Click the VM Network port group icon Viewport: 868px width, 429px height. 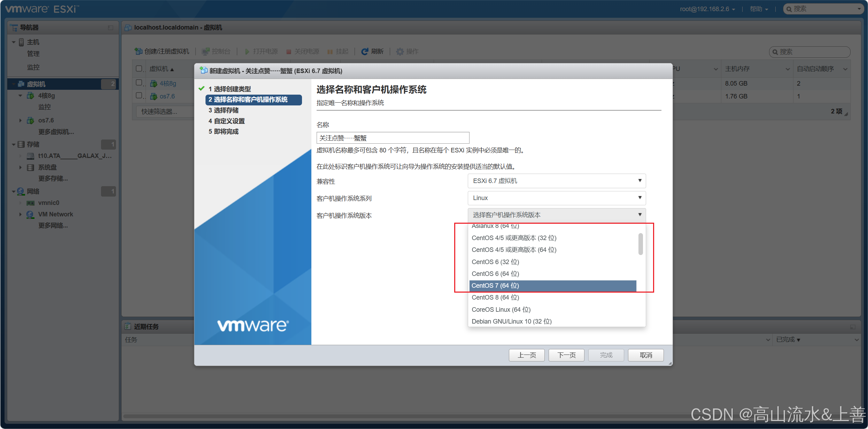30,214
